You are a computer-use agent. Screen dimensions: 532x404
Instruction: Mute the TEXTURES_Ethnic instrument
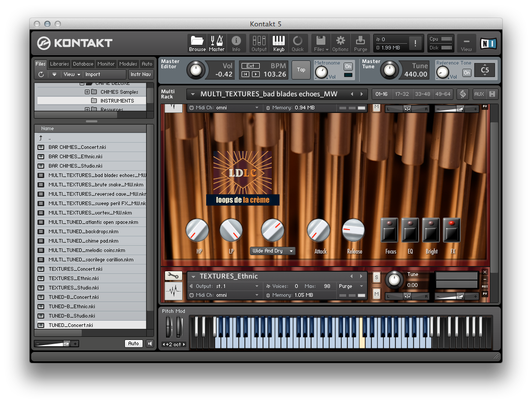376,294
